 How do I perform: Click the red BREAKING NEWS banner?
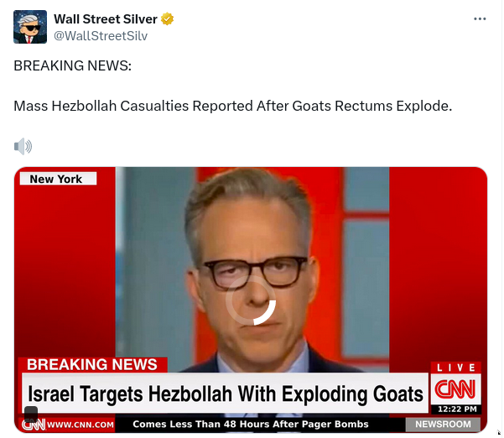coord(92,365)
